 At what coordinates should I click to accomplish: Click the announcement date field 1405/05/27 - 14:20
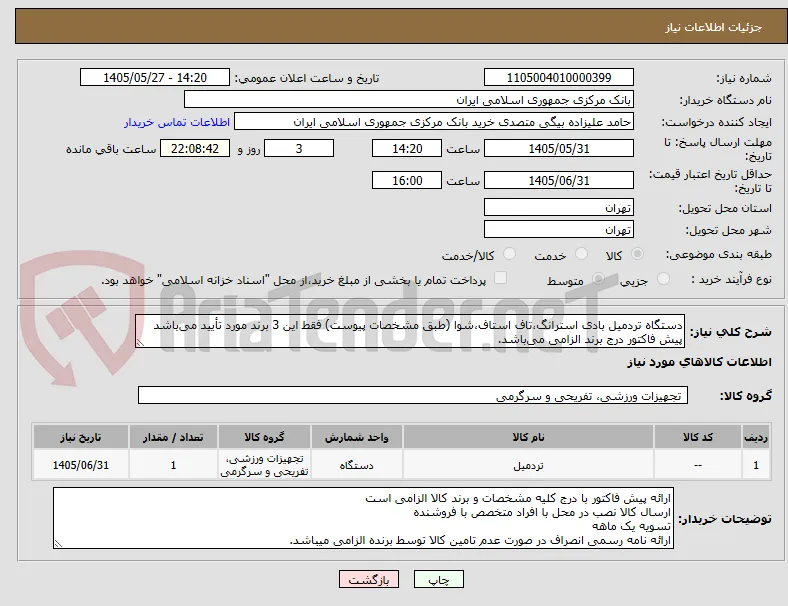pyautogui.click(x=155, y=77)
